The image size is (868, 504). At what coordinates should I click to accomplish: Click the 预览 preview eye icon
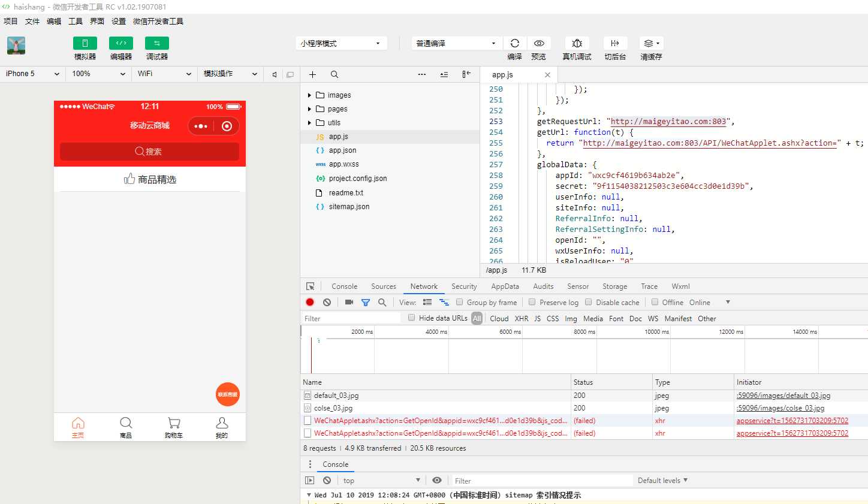539,43
